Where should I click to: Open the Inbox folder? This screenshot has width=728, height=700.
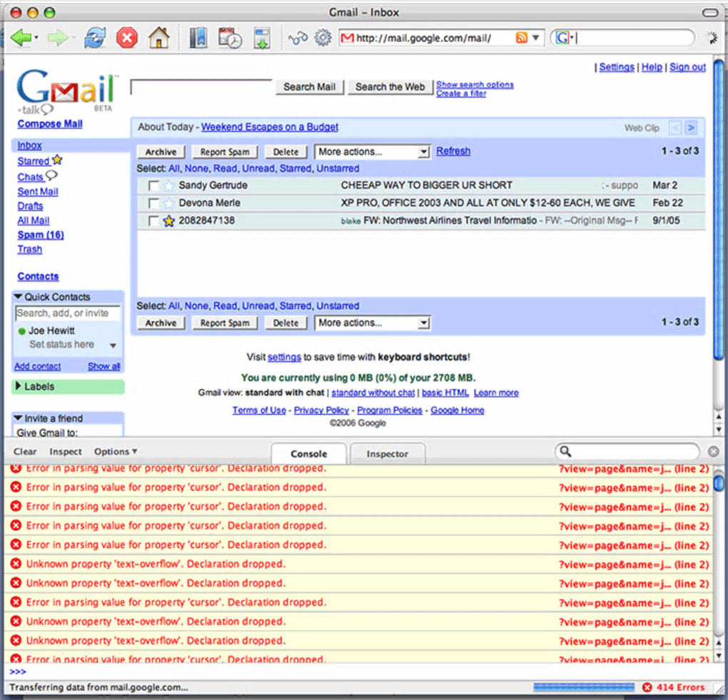click(x=30, y=146)
